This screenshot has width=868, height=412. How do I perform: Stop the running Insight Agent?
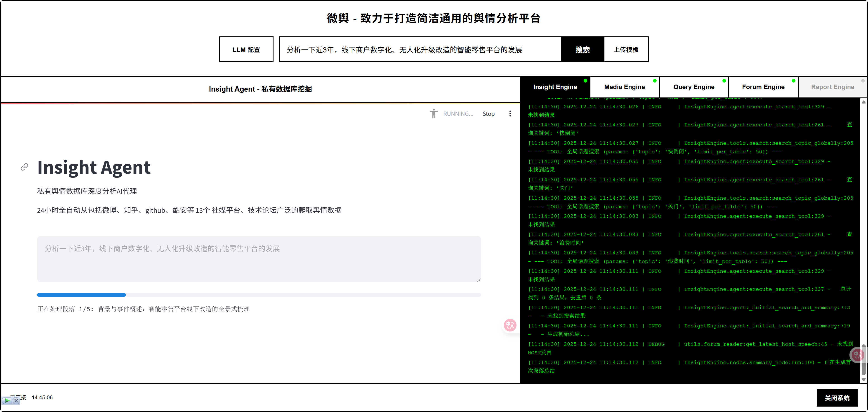pos(488,114)
